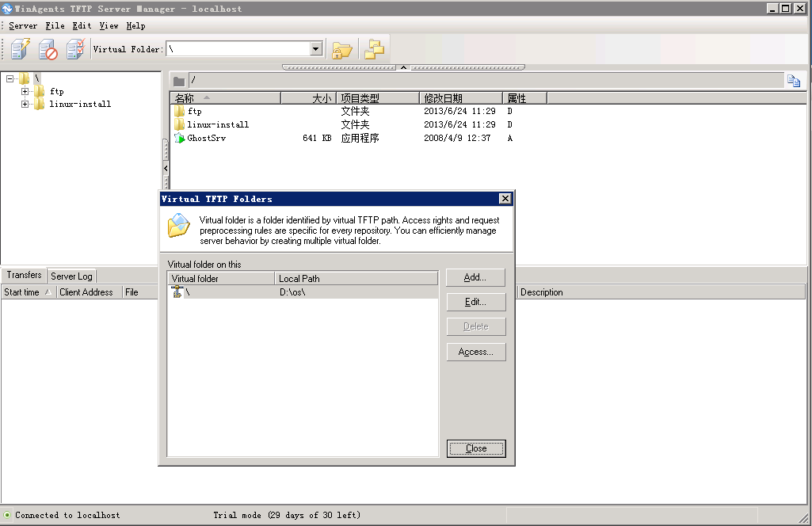Viewport: 812px width, 526px height.
Task: Click the copy-pages icon right of path bar
Action: pos(793,80)
